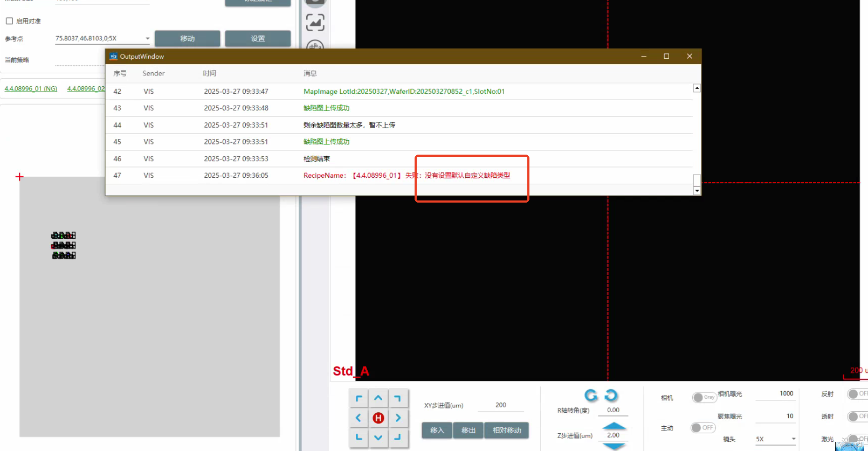
Task: Edit the R轴转角 0.00 field
Action: click(614, 410)
